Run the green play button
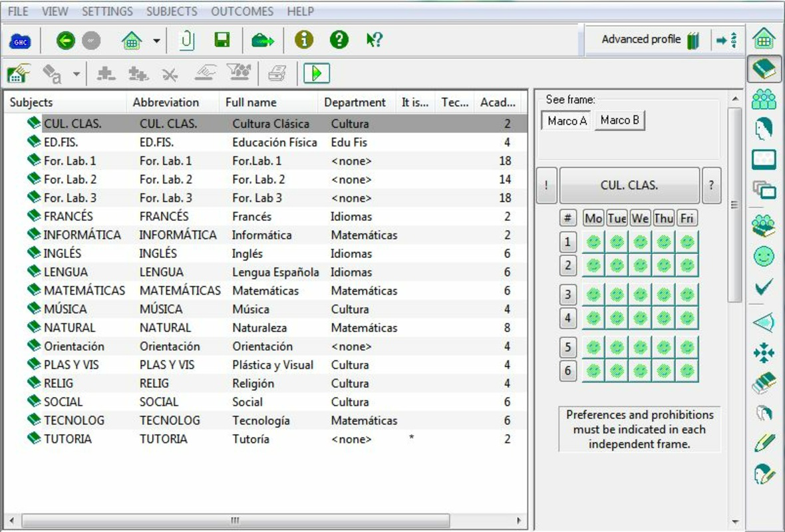Viewport: 785px width, 532px height. (x=317, y=73)
